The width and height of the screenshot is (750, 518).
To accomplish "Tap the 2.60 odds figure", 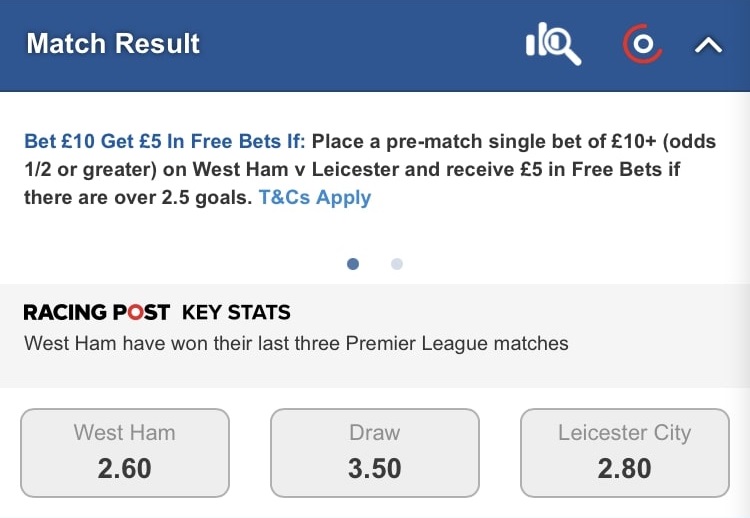I will [x=125, y=468].
